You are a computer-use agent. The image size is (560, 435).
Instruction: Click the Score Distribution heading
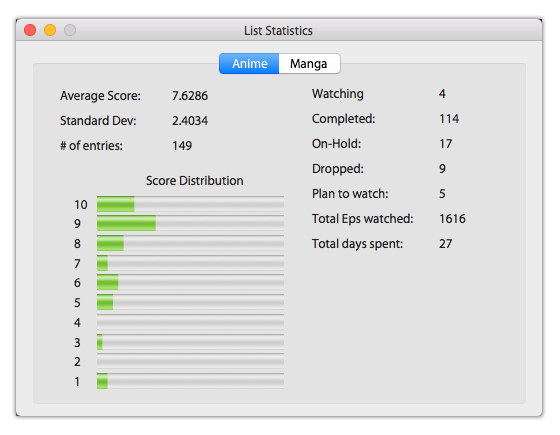click(195, 181)
